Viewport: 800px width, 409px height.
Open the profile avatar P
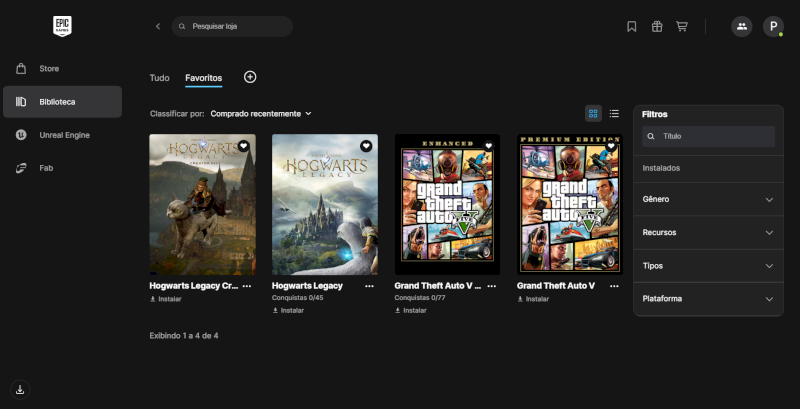tap(773, 26)
